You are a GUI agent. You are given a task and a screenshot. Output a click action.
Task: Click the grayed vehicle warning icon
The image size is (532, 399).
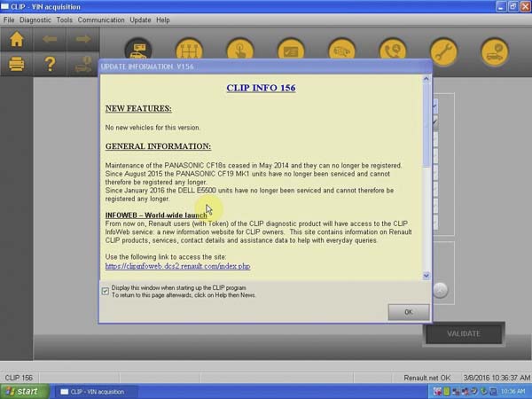point(83,64)
